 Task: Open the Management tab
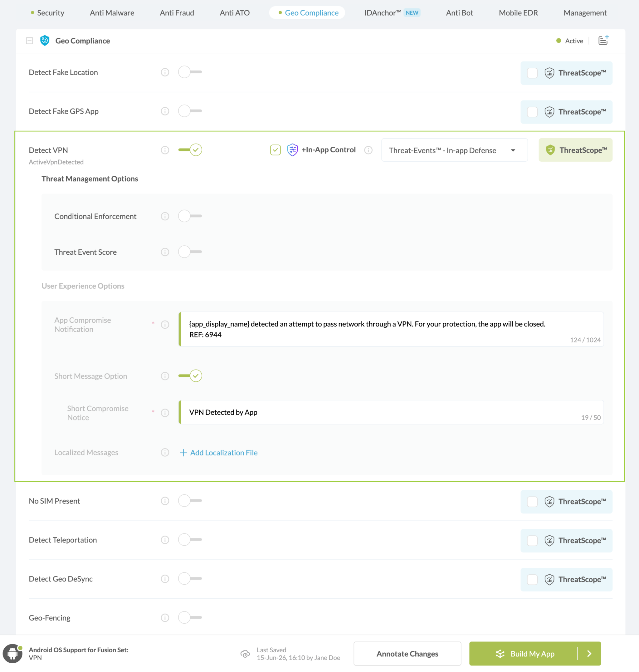tap(585, 12)
